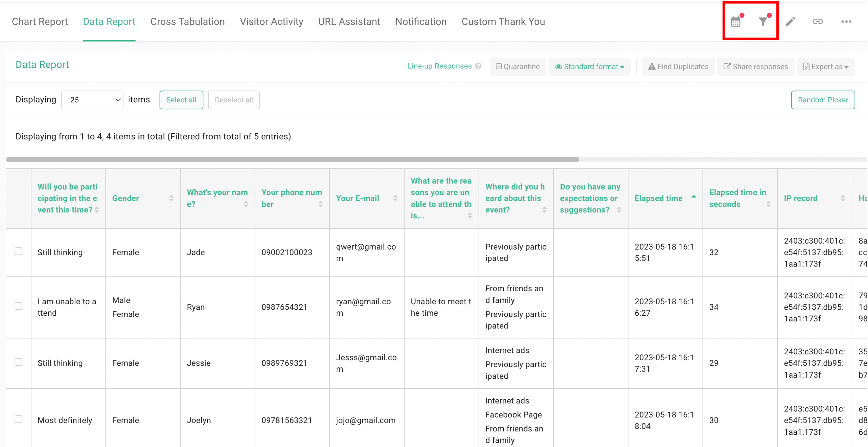This screenshot has width=868, height=447.
Task: Open the three-dots more options menu
Action: click(846, 22)
